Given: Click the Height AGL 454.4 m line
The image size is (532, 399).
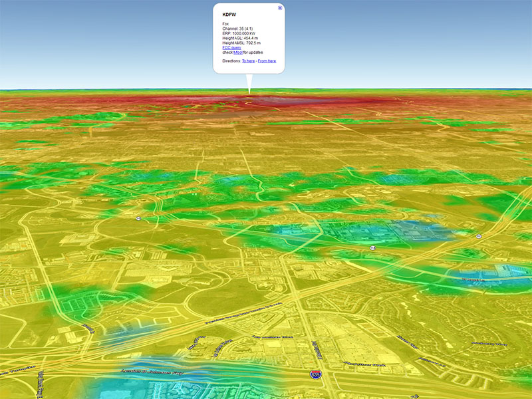Looking at the screenshot, I should click(x=239, y=38).
